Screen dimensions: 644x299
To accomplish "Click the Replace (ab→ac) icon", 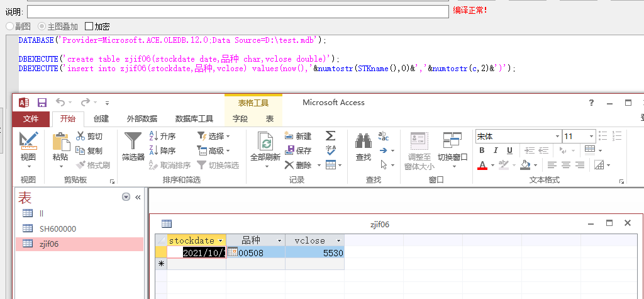I will 383,136.
